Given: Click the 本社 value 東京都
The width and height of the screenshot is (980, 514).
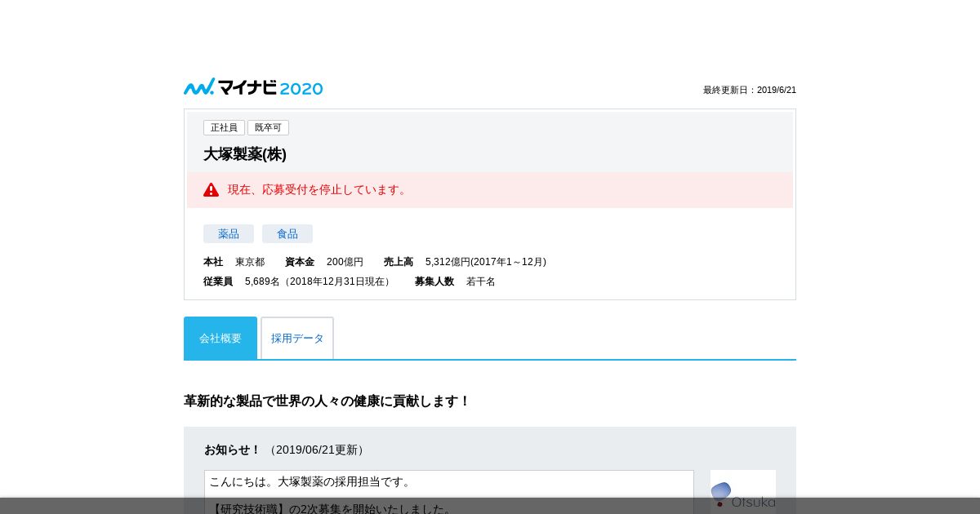Looking at the screenshot, I should pos(250,262).
